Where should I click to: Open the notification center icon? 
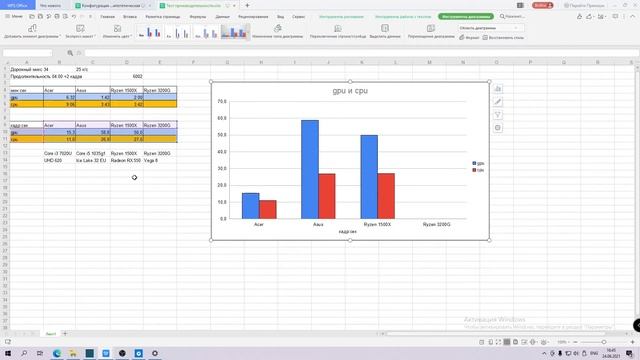(629, 353)
